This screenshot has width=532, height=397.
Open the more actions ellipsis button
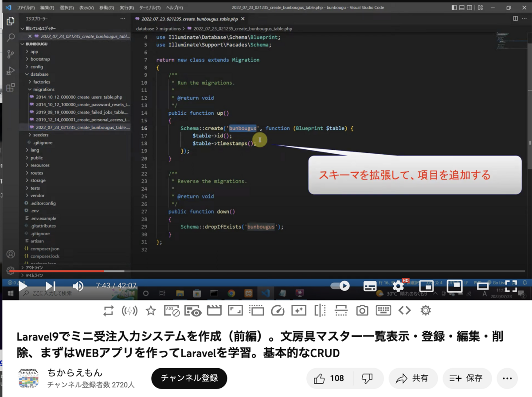[507, 378]
